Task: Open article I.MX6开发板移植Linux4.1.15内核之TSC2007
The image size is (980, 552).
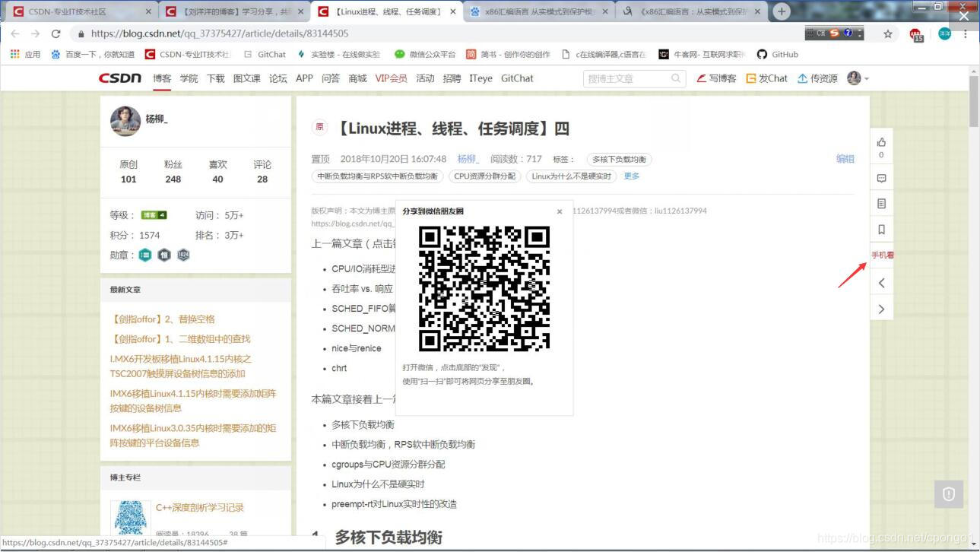Action: [x=181, y=366]
